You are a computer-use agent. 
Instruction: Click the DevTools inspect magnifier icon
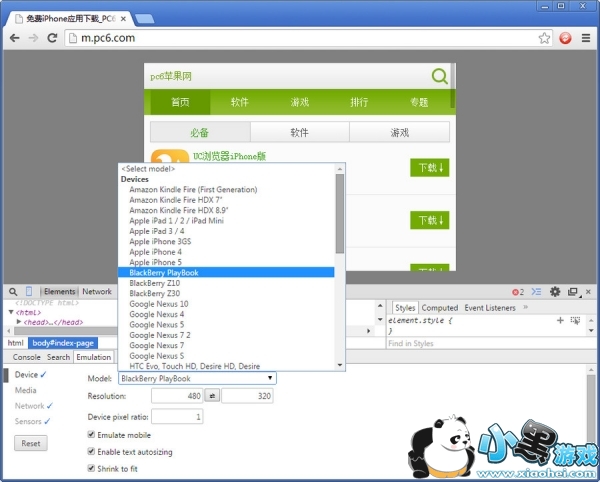point(13,292)
